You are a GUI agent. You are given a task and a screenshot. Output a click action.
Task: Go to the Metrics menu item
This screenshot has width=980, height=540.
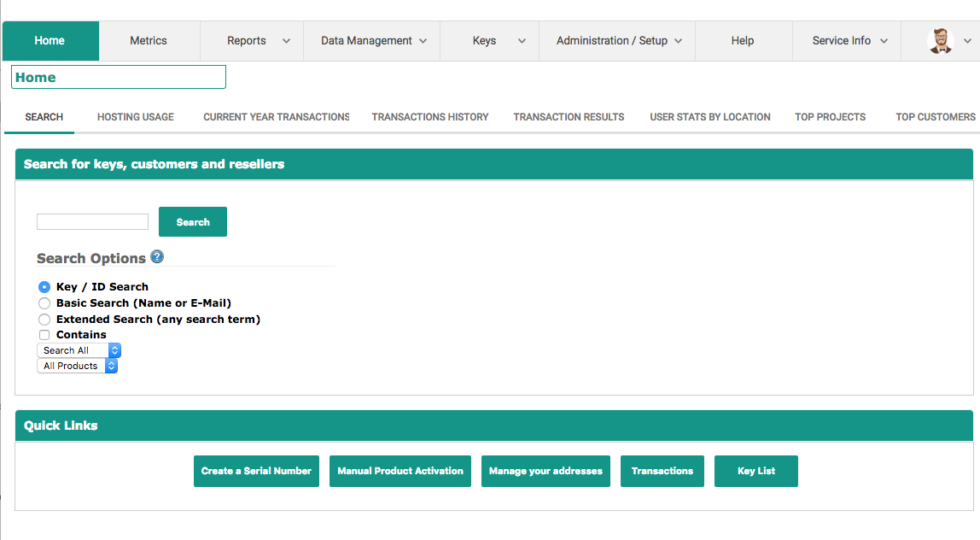click(149, 41)
